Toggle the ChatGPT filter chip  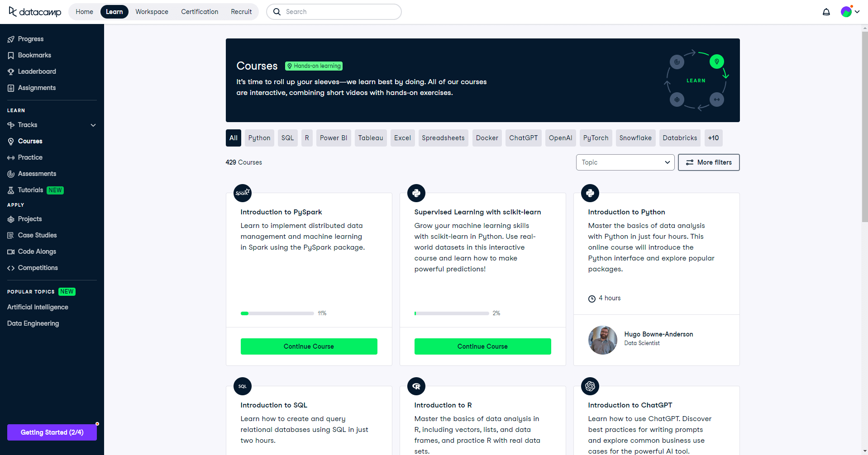point(523,138)
